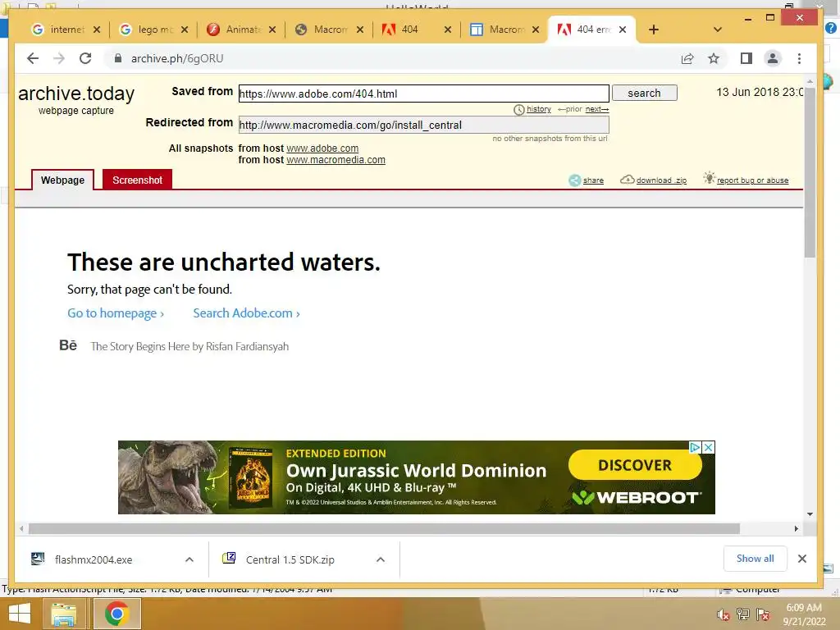This screenshot has width=840, height=630.
Task: Go to the next snapshot
Action: tap(597, 109)
